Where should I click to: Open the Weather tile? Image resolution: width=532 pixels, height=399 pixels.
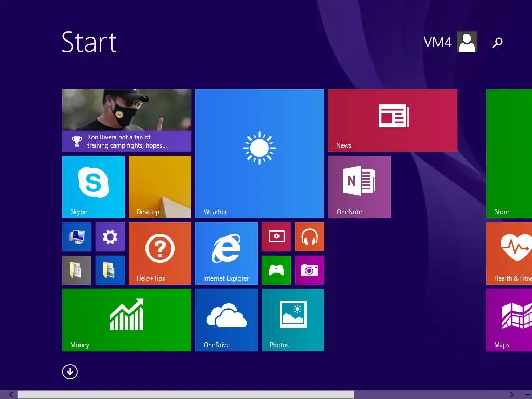260,154
